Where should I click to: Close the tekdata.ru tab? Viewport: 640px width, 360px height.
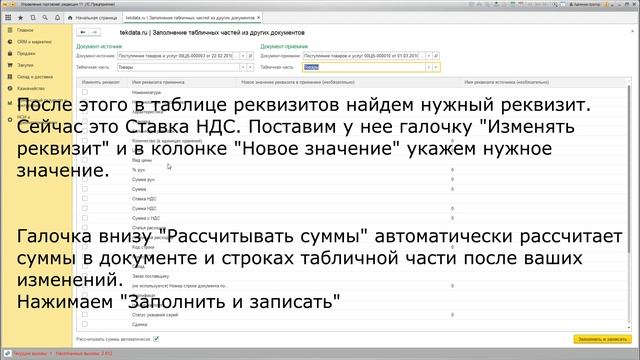[x=258, y=18]
